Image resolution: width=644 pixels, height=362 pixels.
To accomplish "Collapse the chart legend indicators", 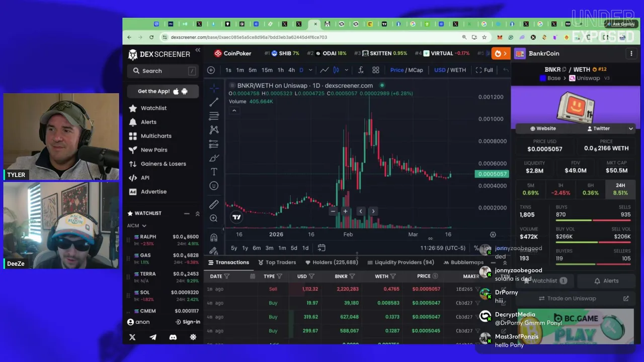I will [234, 111].
